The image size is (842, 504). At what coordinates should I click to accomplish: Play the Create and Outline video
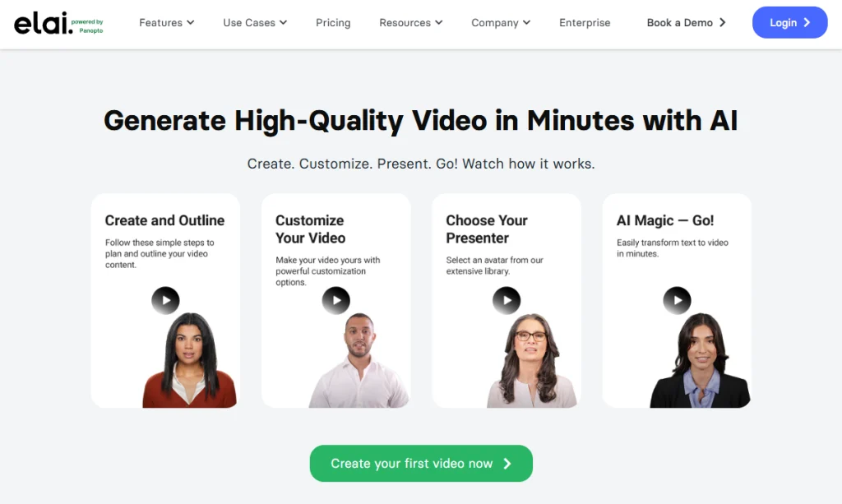coord(165,301)
